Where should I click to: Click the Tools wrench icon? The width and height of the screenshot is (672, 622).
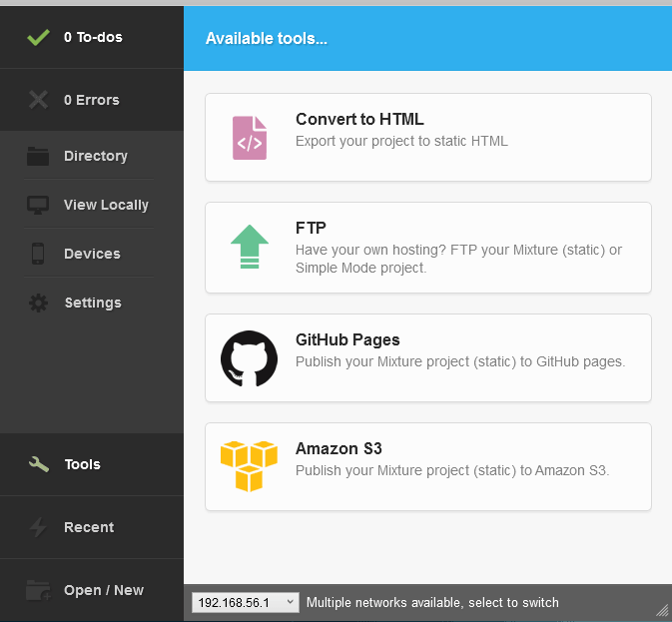pyautogui.click(x=39, y=464)
